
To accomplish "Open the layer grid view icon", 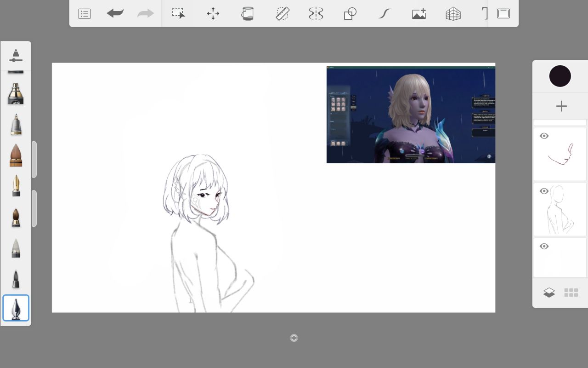I will click(571, 293).
